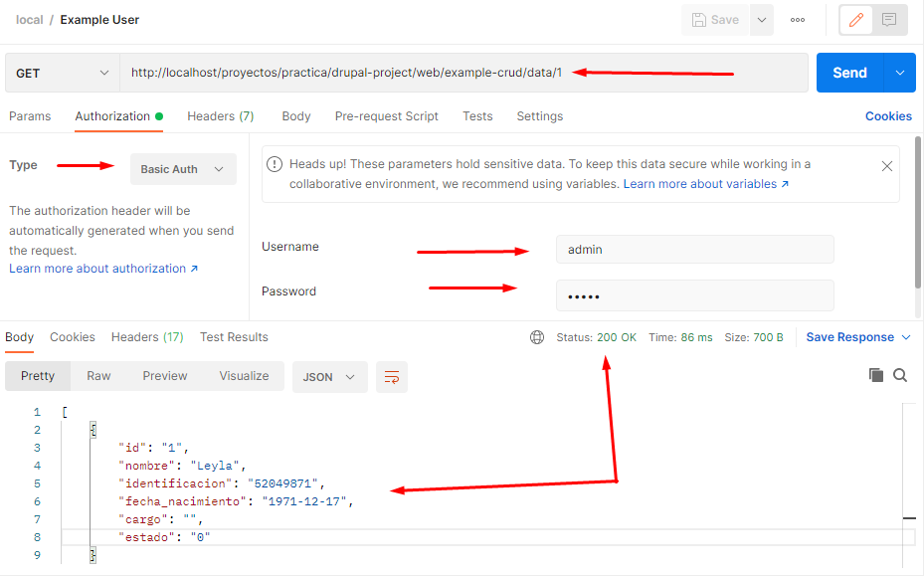This screenshot has width=924, height=577.
Task: Switch to Raw response view
Action: pyautogui.click(x=98, y=376)
